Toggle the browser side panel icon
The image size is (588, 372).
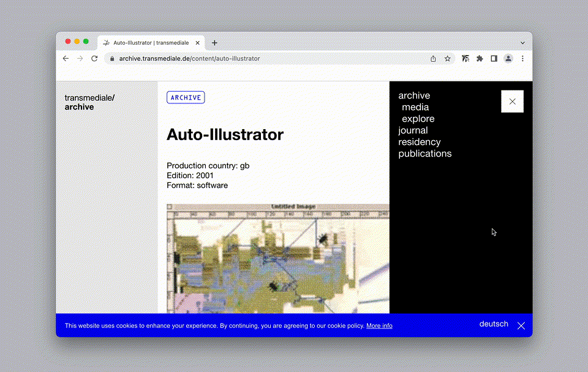494,59
